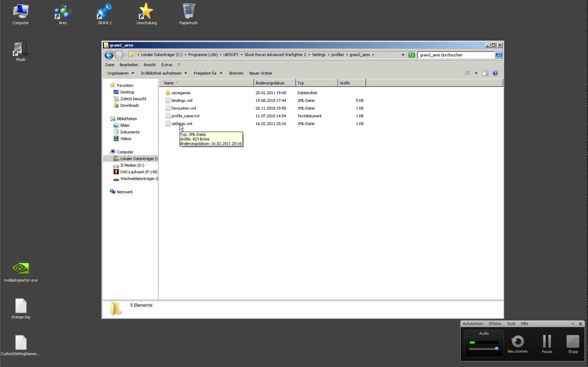Select the settings.xml file icon
Screen dimensions: 588x367
[168, 123]
